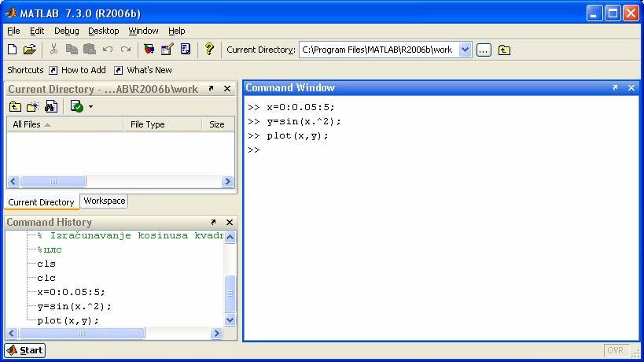The width and height of the screenshot is (644, 362).
Task: Click the Command History vertical scrollbar thumb
Action: pyautogui.click(x=230, y=294)
